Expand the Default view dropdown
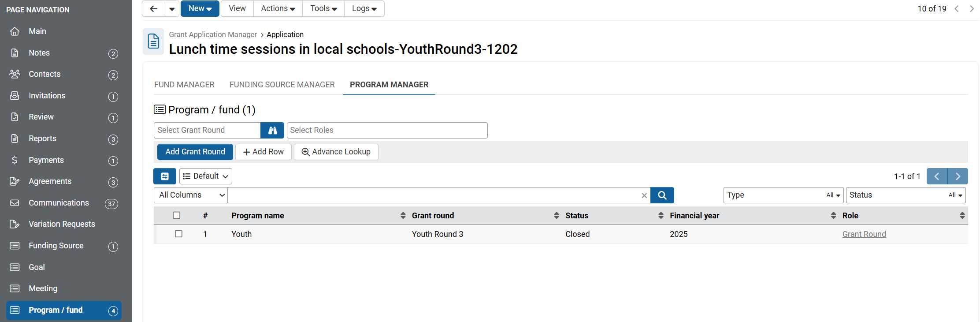Viewport: 980px width, 322px height. pyautogui.click(x=206, y=176)
